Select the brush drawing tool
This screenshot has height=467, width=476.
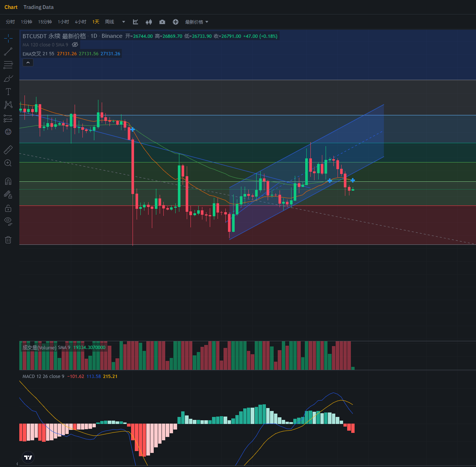click(8, 78)
